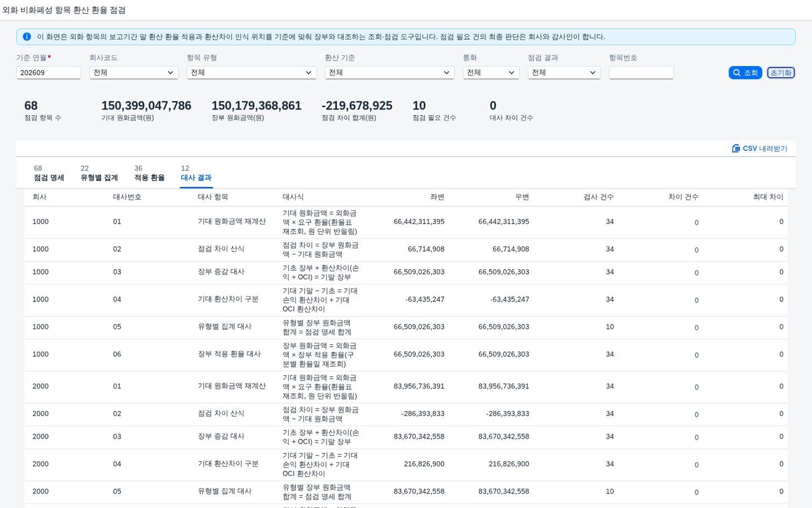The width and height of the screenshot is (812, 508).
Task: Click the 초기화 reset button
Action: 781,73
